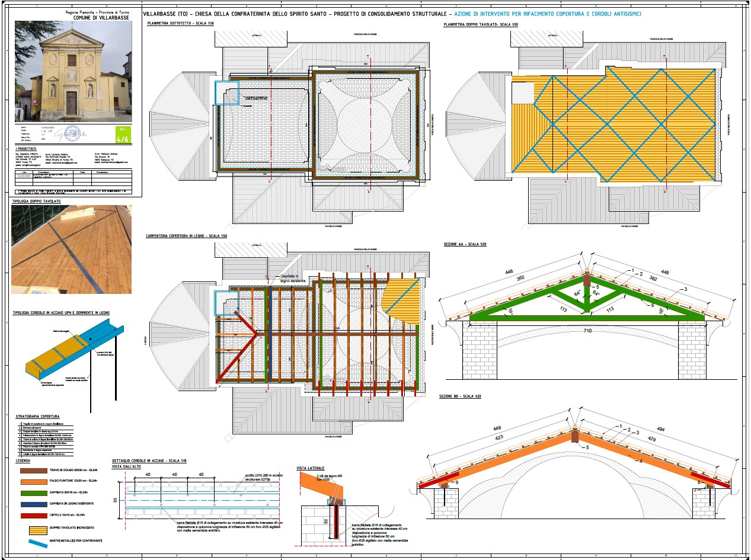Select 'DETTAGLIO CORDOLO IN ACCIAIO' detail title

(149, 461)
